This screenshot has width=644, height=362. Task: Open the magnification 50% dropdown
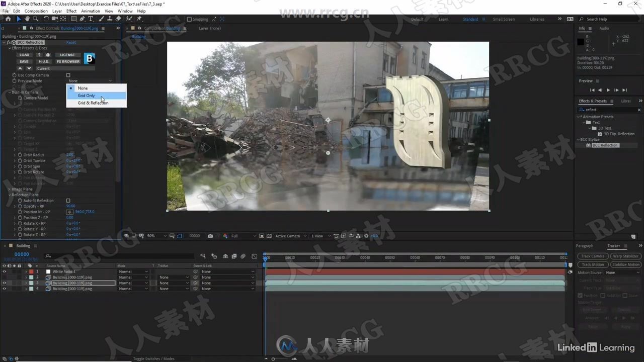(x=156, y=236)
